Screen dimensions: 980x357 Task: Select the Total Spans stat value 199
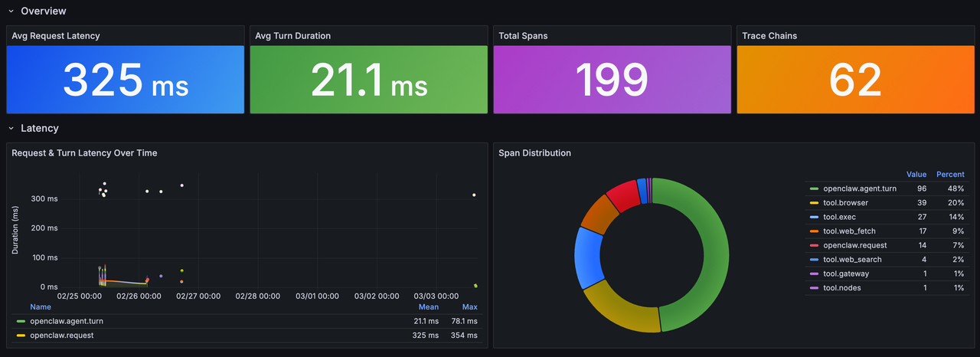click(611, 80)
